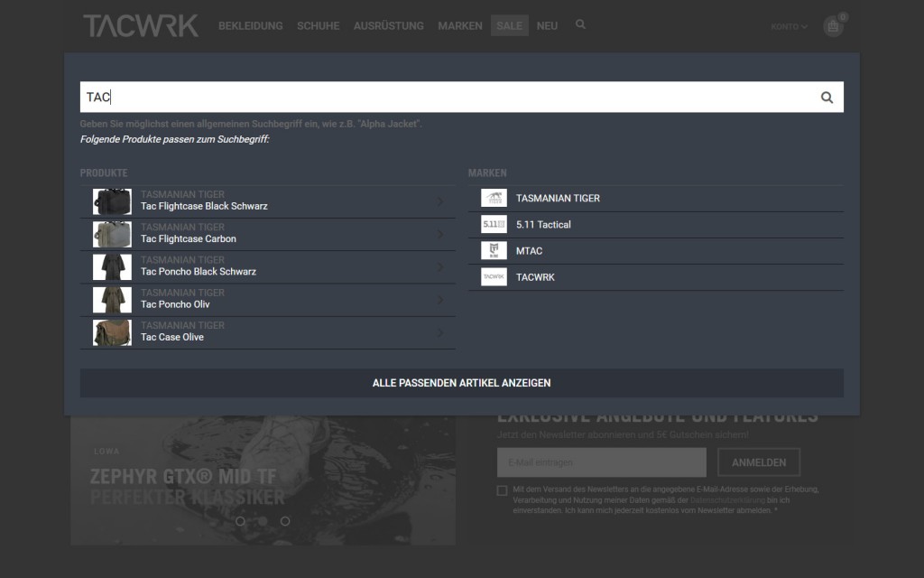Expand the Konto dropdown

coord(789,27)
